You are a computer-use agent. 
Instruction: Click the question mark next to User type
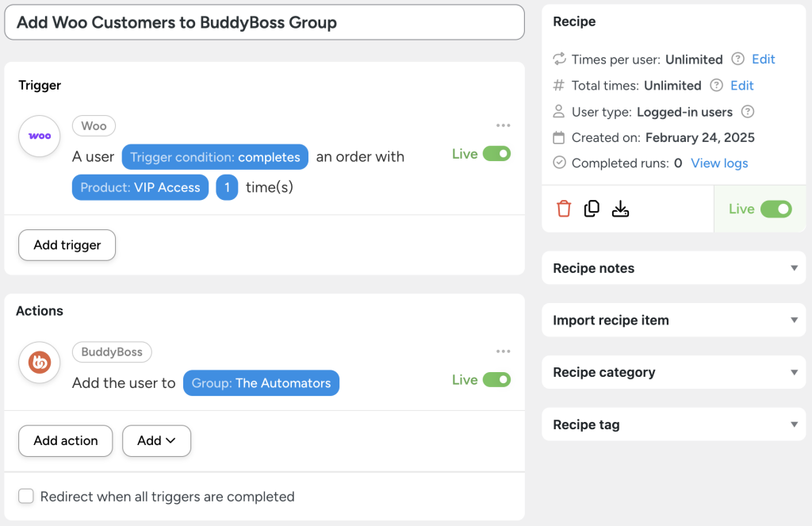coord(746,111)
